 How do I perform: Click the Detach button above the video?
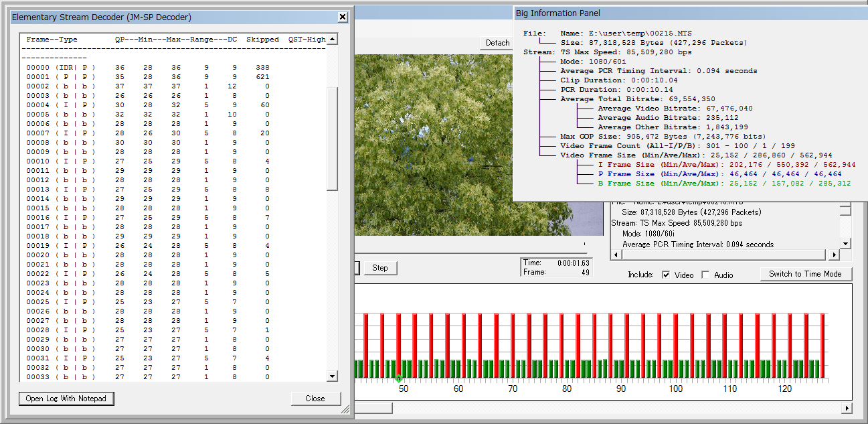[497, 43]
